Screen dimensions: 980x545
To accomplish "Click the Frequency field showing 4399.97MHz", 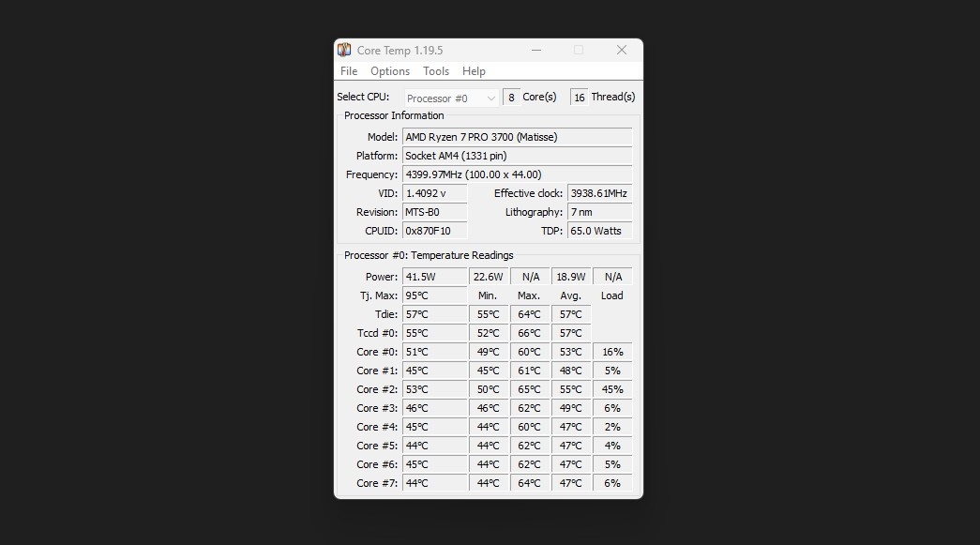I will 516,174.
